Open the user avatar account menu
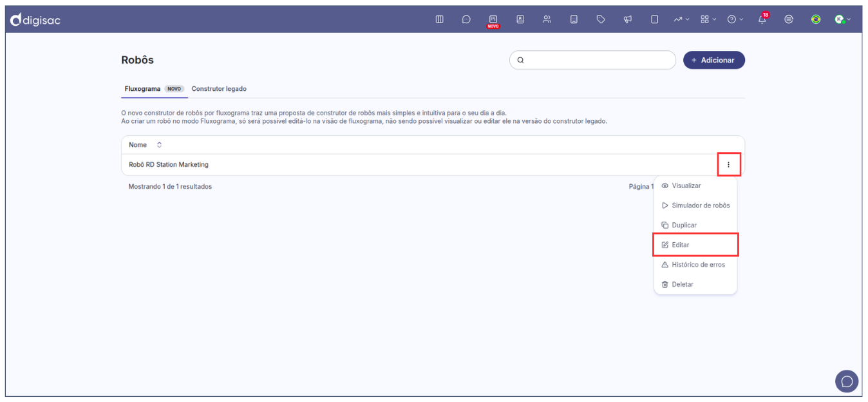Viewport: 868px width, 402px height. [842, 19]
